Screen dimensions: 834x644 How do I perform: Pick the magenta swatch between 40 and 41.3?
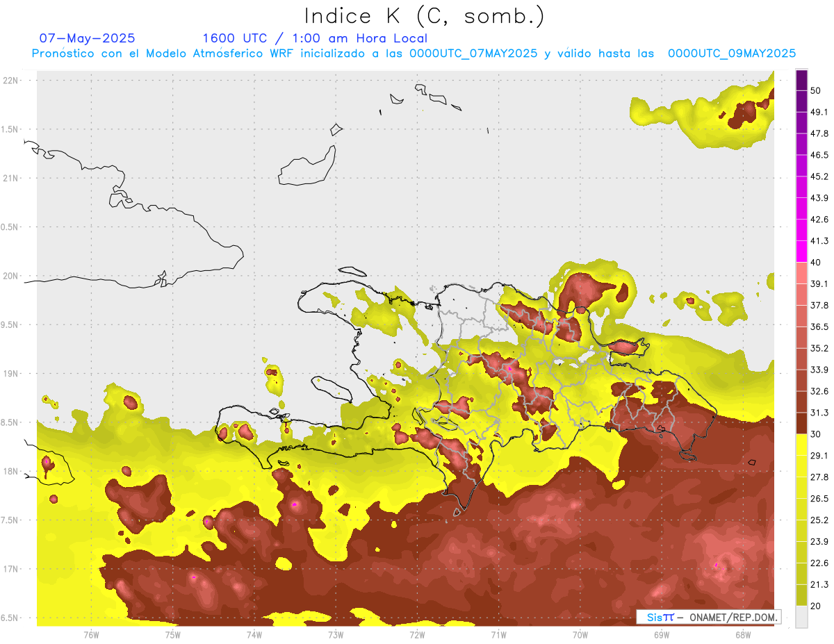(x=801, y=251)
